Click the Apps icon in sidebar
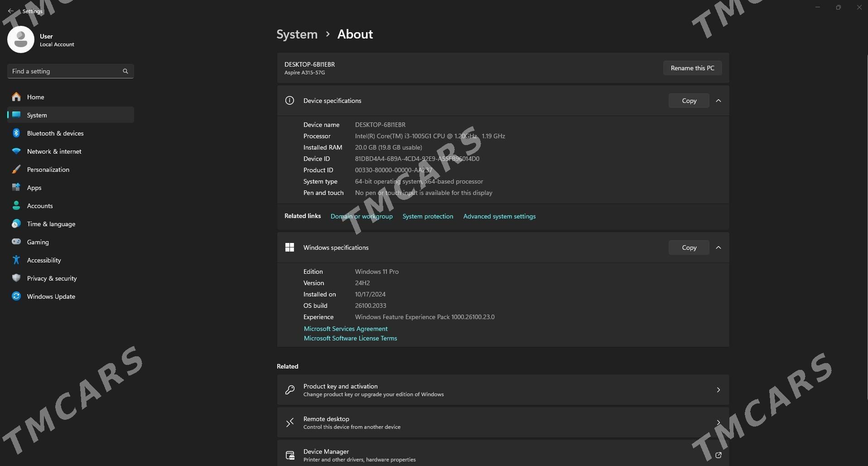Screen dimensions: 868x466 [16, 187]
